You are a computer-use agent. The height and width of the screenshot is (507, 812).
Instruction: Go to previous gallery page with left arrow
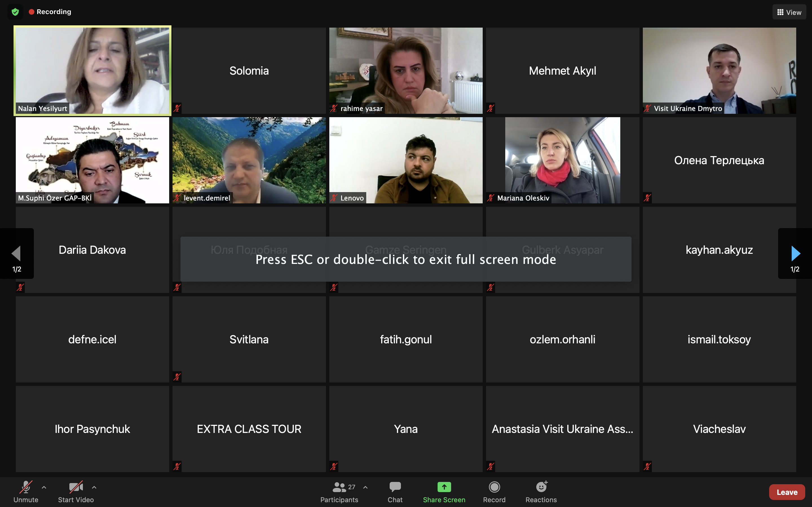[17, 253]
